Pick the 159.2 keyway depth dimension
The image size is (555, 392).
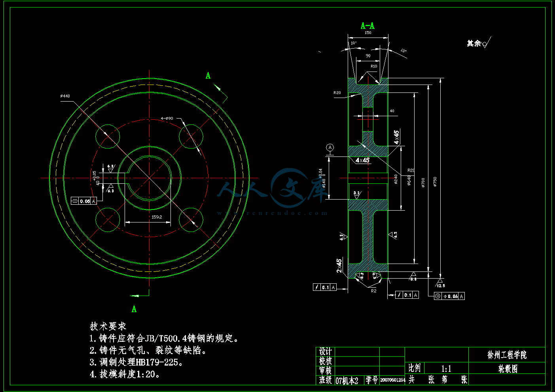point(157,217)
